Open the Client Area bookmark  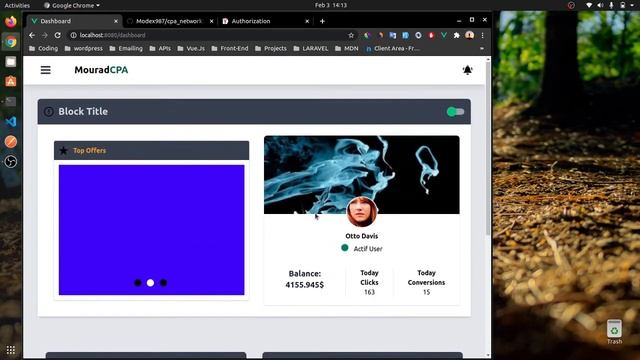393,49
